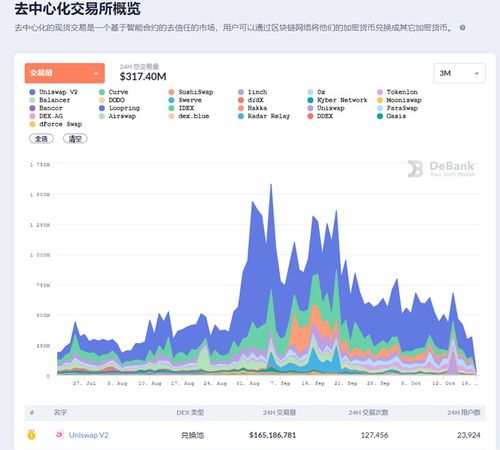This screenshot has height=450, width=500.
Task: Toggle Bancor legend entry
Action: pos(46,108)
